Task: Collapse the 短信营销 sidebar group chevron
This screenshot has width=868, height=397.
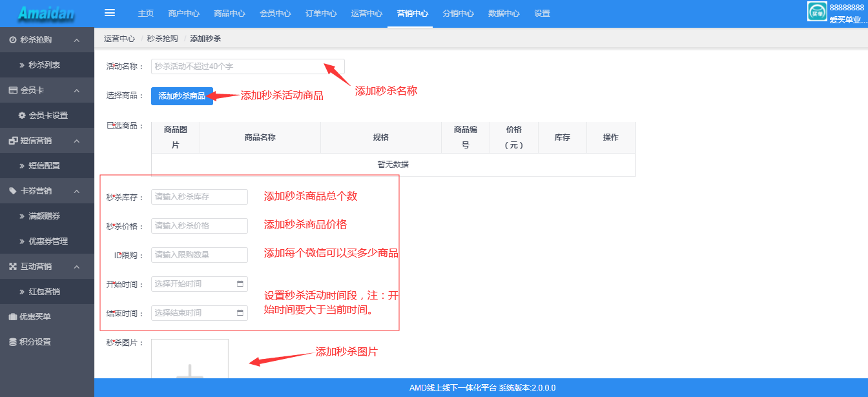Action: click(x=77, y=141)
